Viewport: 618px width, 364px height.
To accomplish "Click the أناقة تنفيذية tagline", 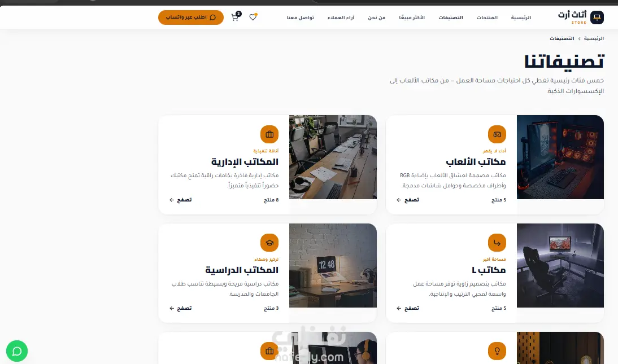I will (266, 151).
